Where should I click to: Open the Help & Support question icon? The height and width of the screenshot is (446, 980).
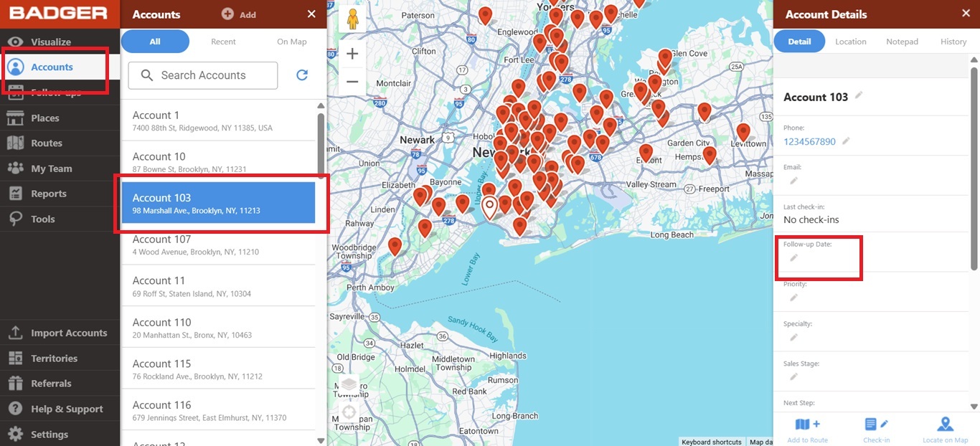pos(16,409)
